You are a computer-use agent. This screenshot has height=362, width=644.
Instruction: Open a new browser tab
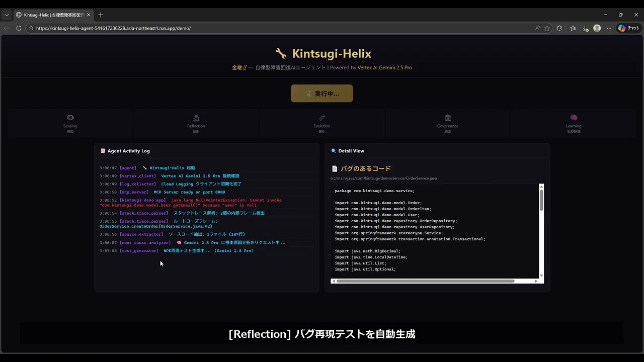[101, 15]
